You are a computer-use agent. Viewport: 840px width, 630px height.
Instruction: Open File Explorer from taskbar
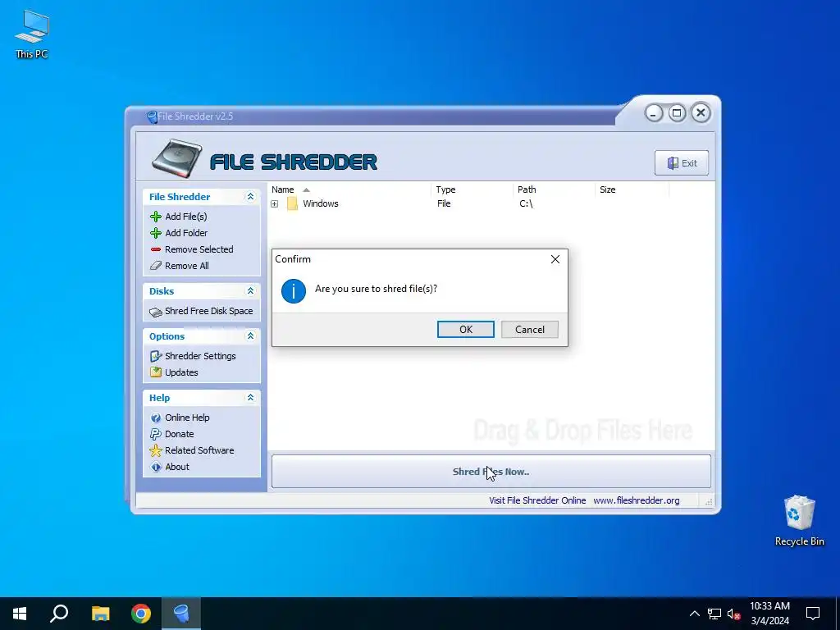[100, 614]
